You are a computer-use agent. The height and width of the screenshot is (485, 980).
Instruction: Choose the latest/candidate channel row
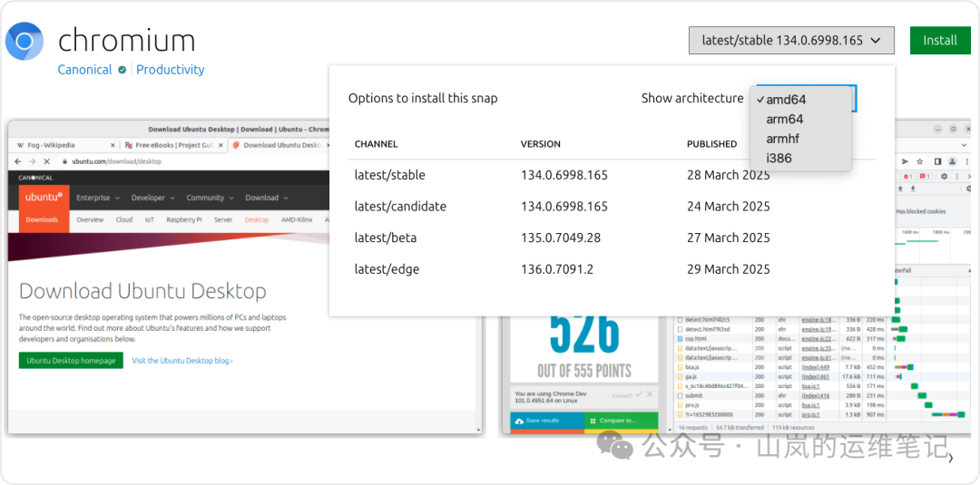[x=612, y=207]
